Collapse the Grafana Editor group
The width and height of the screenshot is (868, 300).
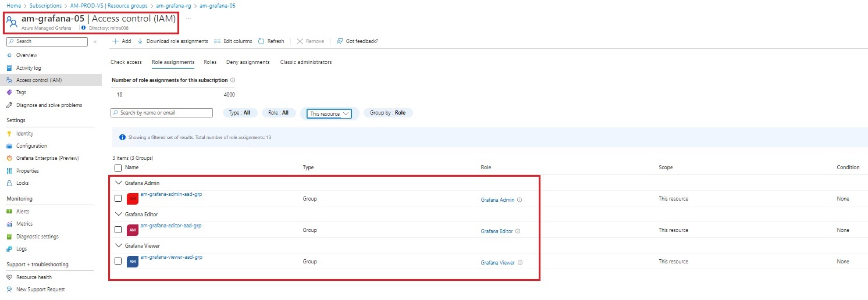point(119,215)
